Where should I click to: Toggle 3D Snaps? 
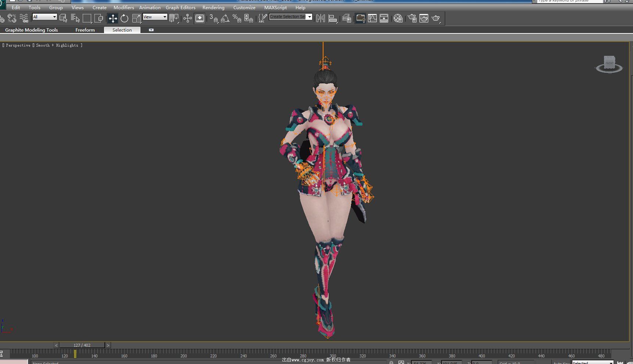coord(214,18)
